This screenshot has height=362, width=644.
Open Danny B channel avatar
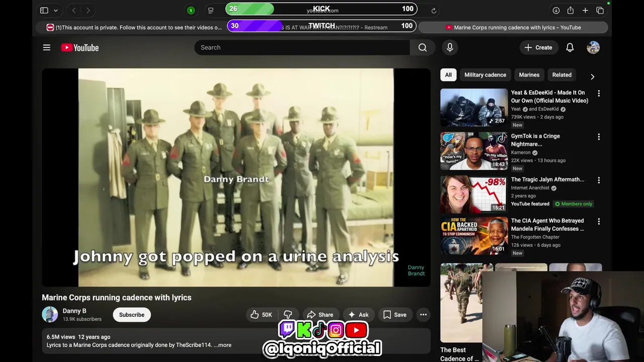point(50,315)
